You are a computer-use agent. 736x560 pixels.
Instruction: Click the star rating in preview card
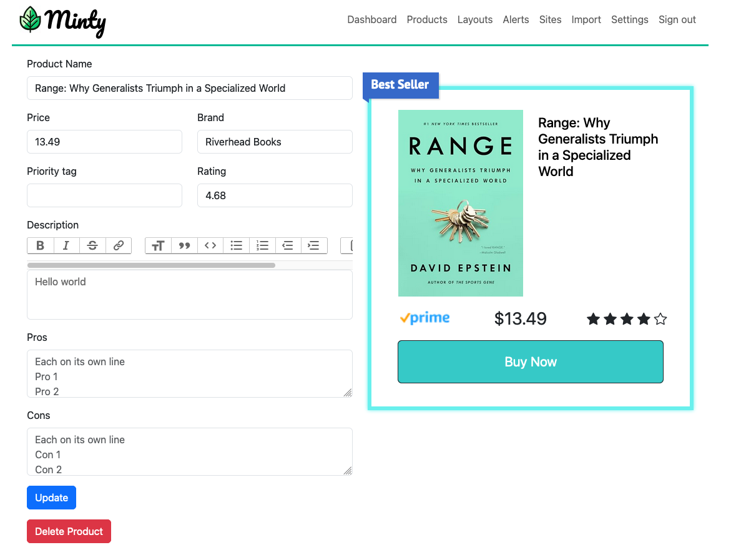click(x=627, y=319)
